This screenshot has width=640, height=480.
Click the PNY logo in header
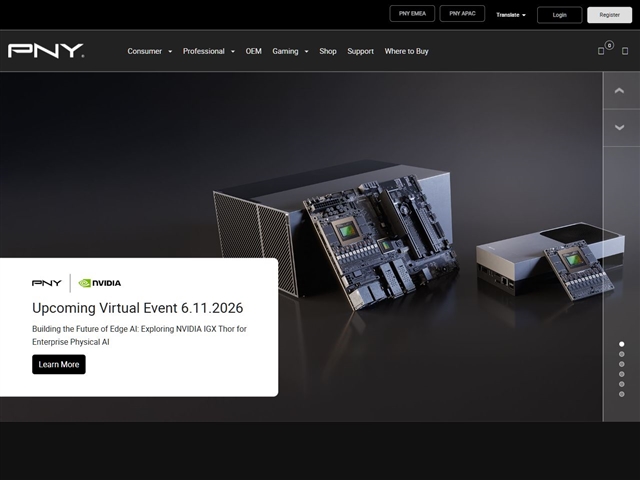coord(46,51)
